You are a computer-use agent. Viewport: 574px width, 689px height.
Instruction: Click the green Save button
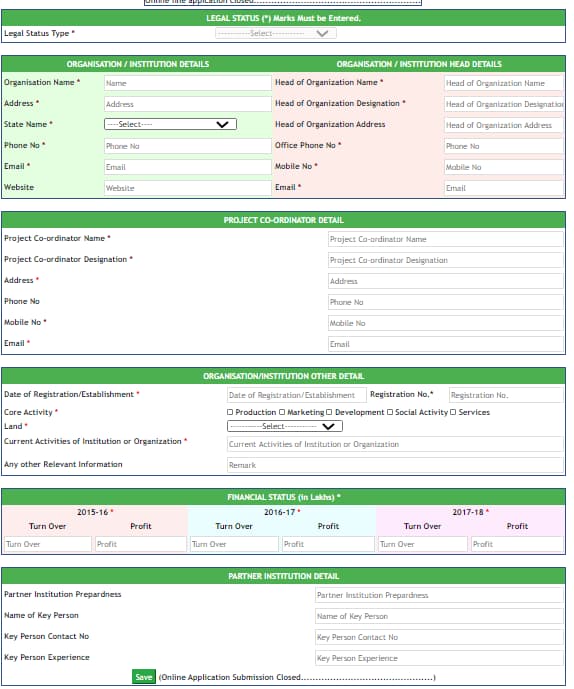144,677
